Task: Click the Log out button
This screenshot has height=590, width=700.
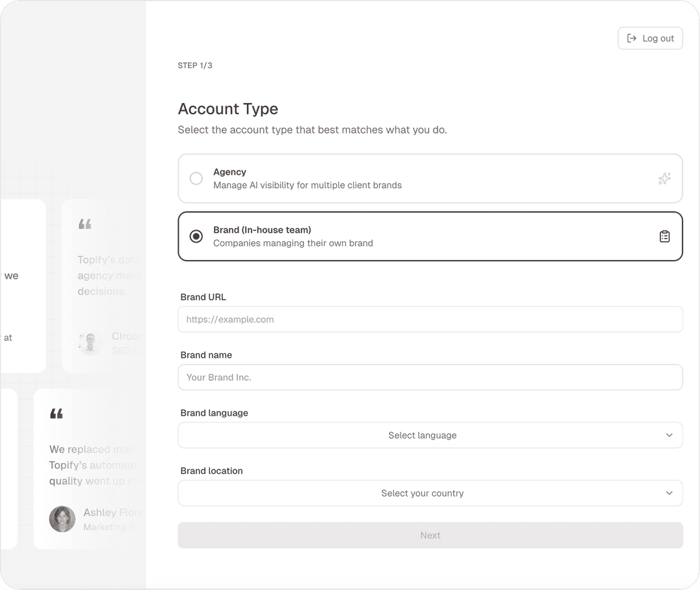Action: [650, 38]
